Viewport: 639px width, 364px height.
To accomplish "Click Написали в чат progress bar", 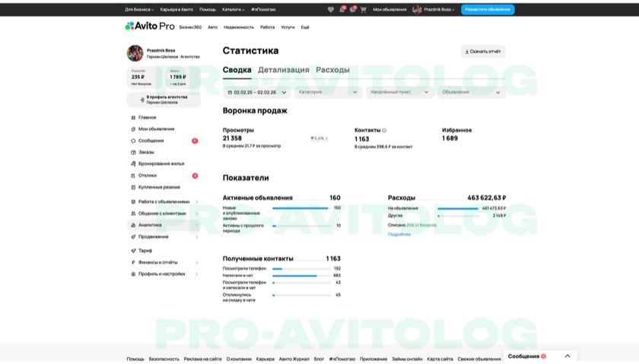I will 301,276.
